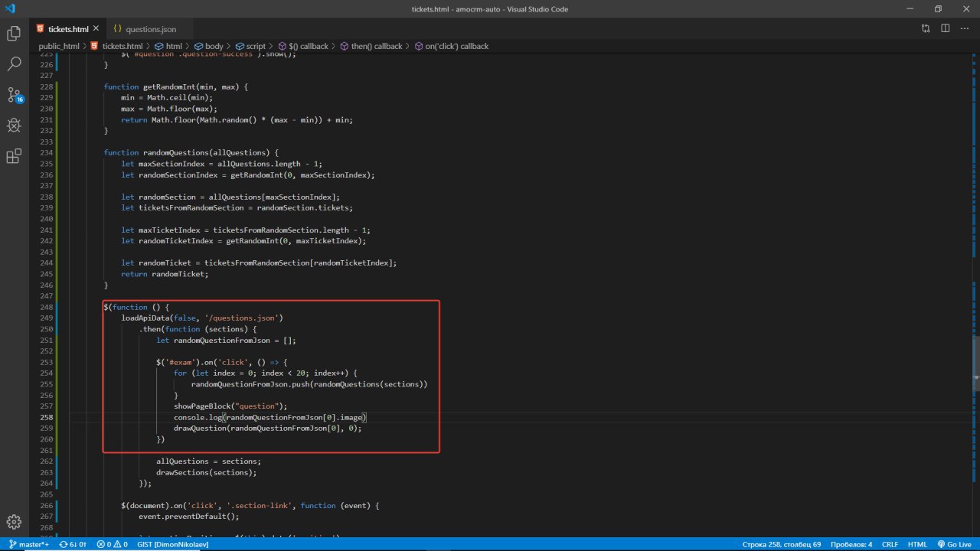The height and width of the screenshot is (551, 980).
Task: Select the tickets.html editor tab
Action: coord(67,29)
